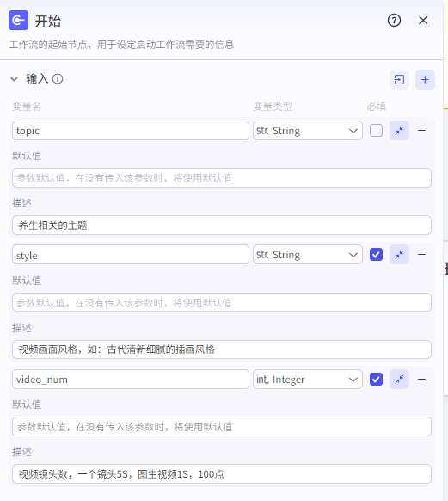Click the import parameters icon beside plus
The width and height of the screenshot is (448, 501).
[x=399, y=79]
